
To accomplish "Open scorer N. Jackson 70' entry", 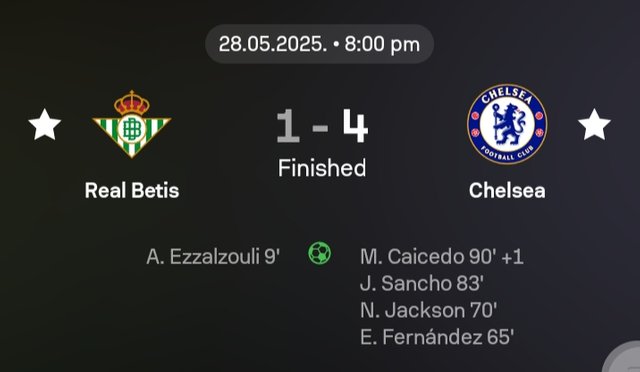I will 429,310.
